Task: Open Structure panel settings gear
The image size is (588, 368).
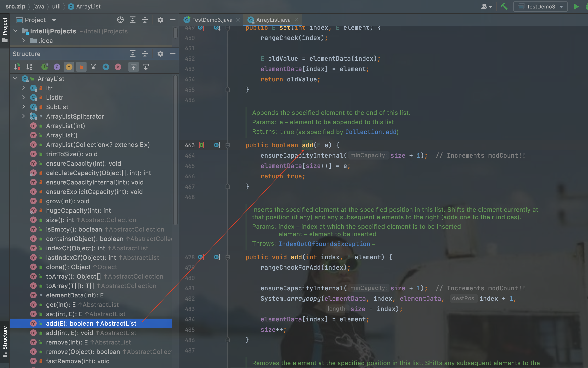Action: point(160,54)
